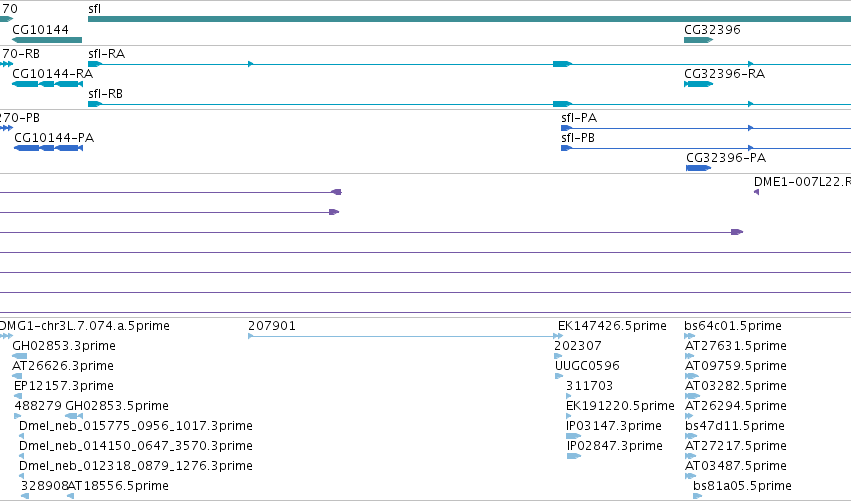The image size is (851, 501).
Task: Click the sfl gene label
Action: [94, 9]
